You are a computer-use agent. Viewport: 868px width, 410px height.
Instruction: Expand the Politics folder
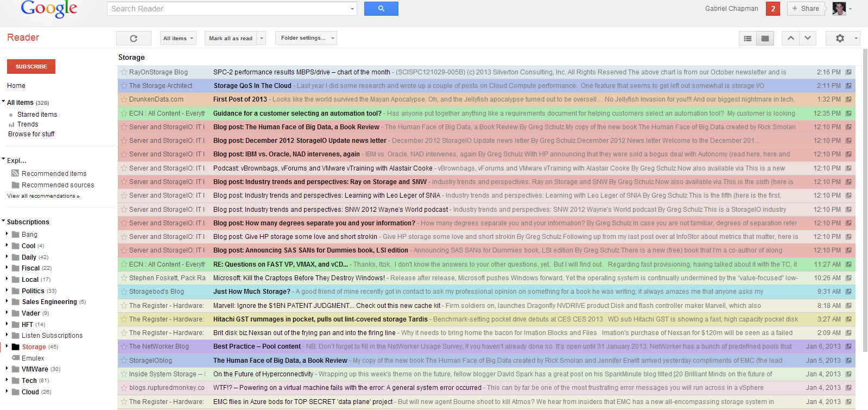pos(7,291)
